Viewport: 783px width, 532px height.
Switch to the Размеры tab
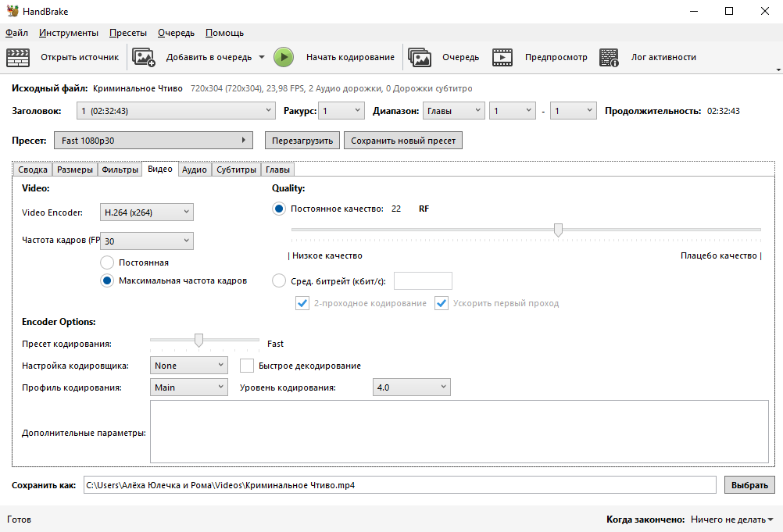(75, 170)
